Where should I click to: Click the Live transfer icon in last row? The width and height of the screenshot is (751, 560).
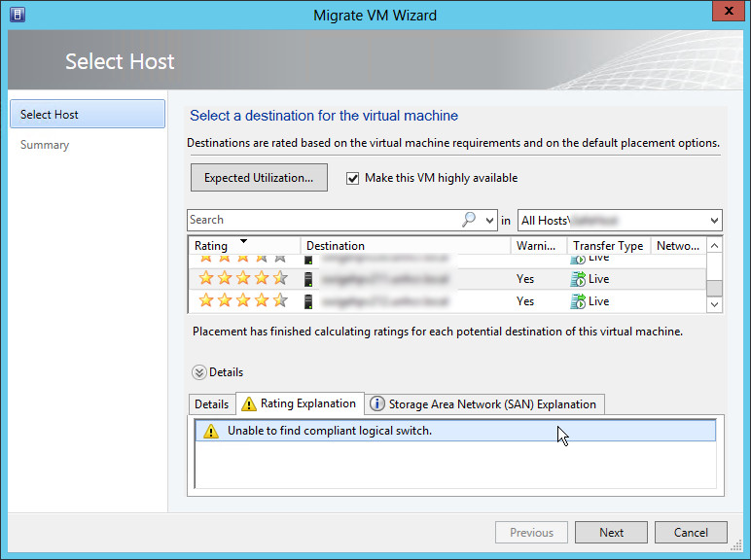pos(578,301)
